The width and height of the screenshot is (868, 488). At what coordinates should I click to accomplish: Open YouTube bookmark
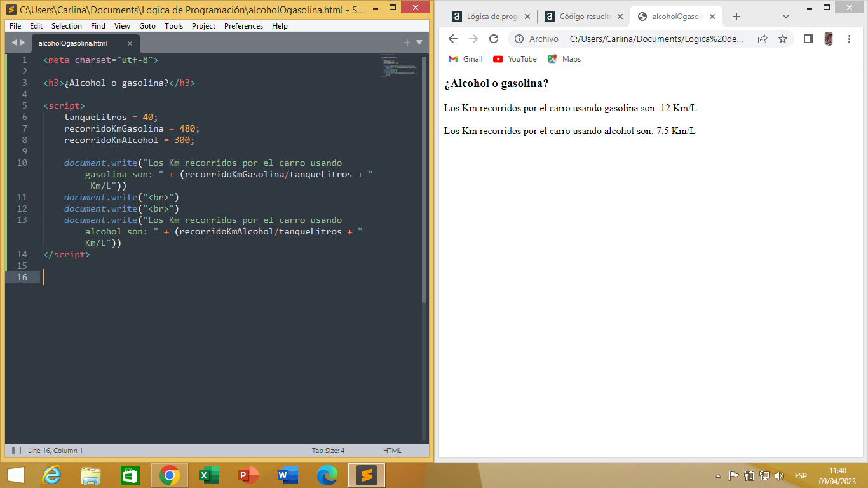click(x=515, y=59)
